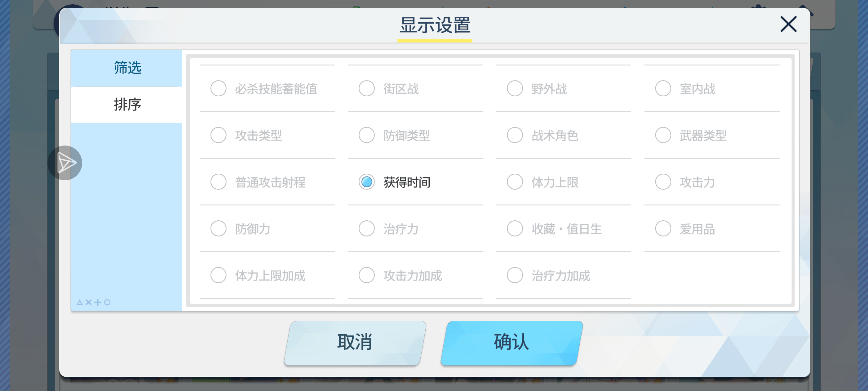
Task: Click the selected 获得时间 radio button
Action: [x=366, y=182]
